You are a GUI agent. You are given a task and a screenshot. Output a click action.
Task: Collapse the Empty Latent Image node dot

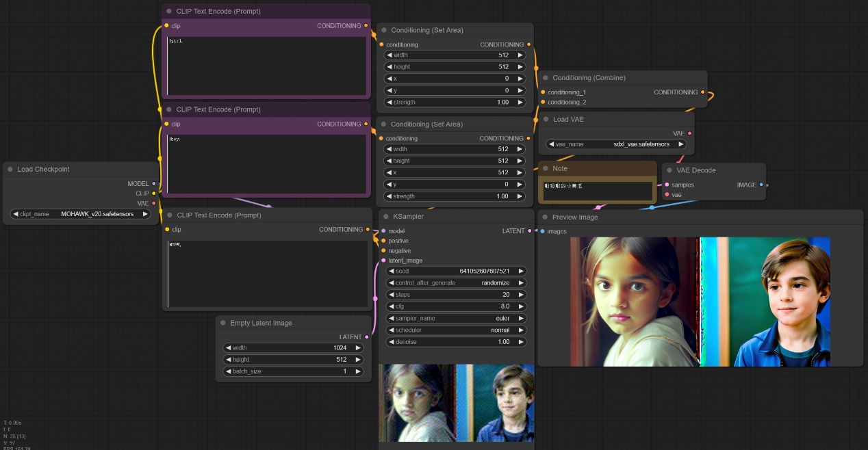223,323
